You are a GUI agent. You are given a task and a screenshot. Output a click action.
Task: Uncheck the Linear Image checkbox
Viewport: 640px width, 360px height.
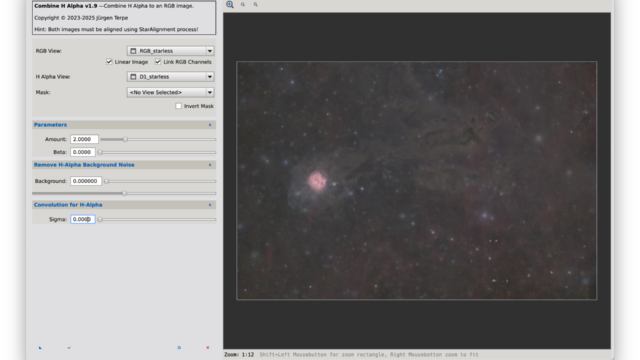(x=109, y=62)
